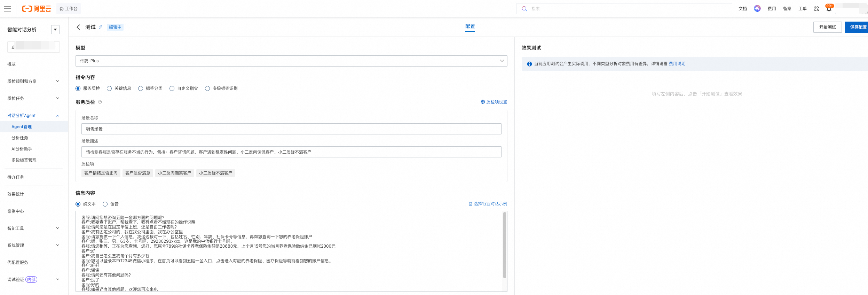Switch to the 配置 tab

point(470,26)
